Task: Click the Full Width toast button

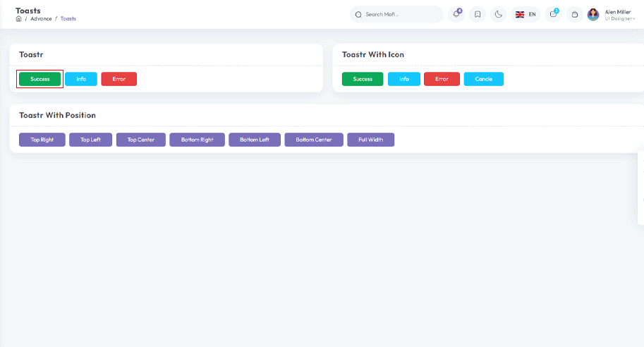Action: click(x=370, y=140)
